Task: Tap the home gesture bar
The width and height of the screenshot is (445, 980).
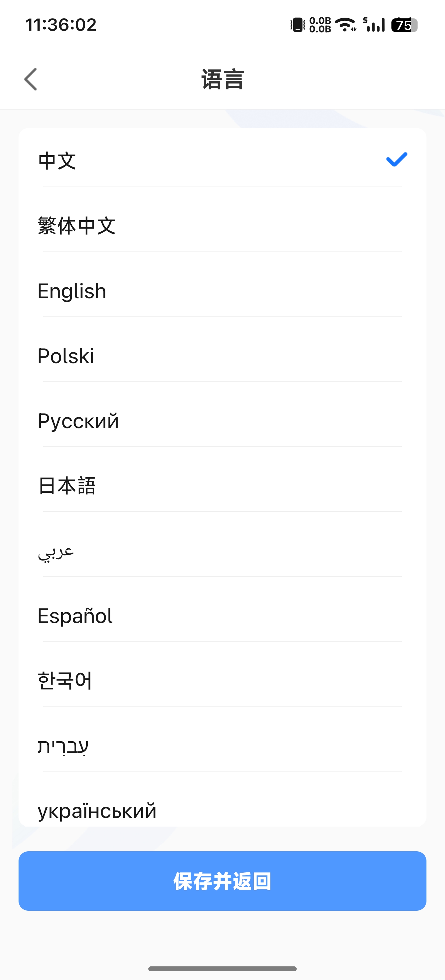Action: (x=222, y=969)
